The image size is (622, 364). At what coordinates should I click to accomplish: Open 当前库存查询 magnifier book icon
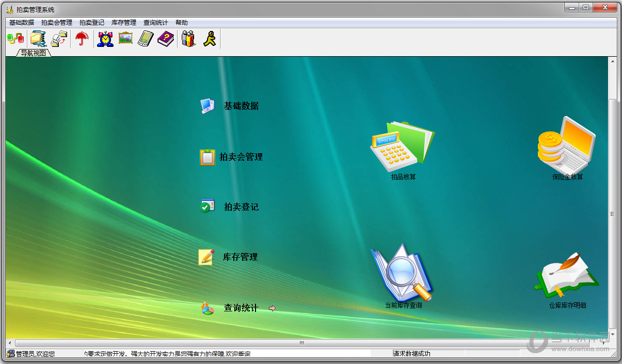[x=402, y=273]
